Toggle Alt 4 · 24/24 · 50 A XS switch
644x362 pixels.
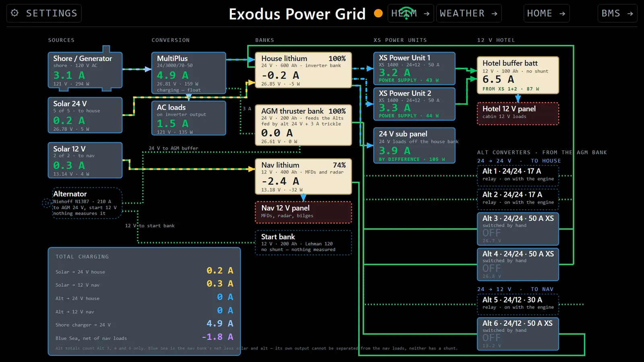(x=518, y=264)
